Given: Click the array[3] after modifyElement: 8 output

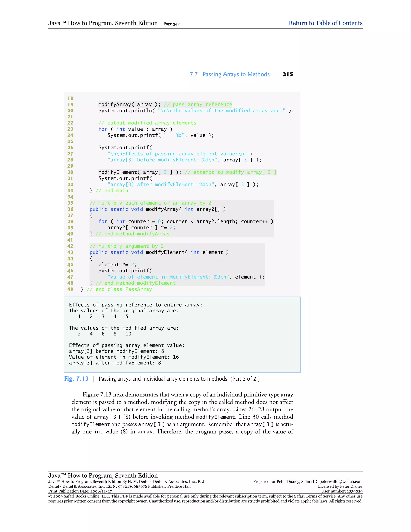Looking at the screenshot, I should point(115,363).
